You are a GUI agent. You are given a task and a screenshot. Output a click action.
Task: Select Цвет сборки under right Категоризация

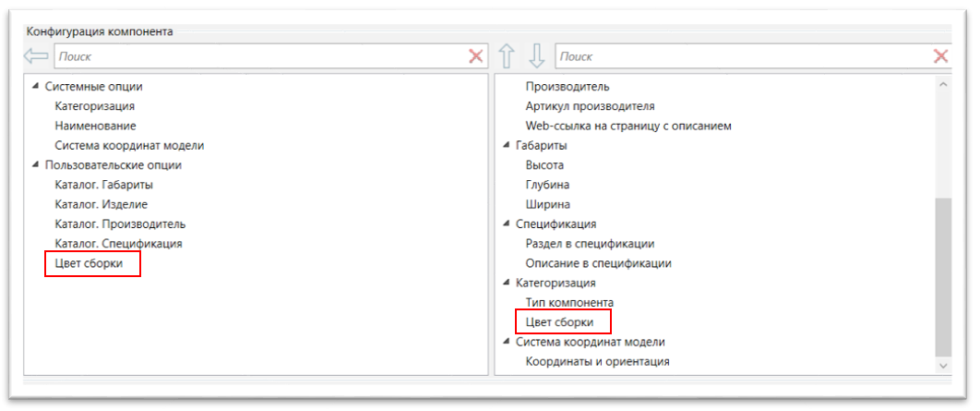coord(560,322)
